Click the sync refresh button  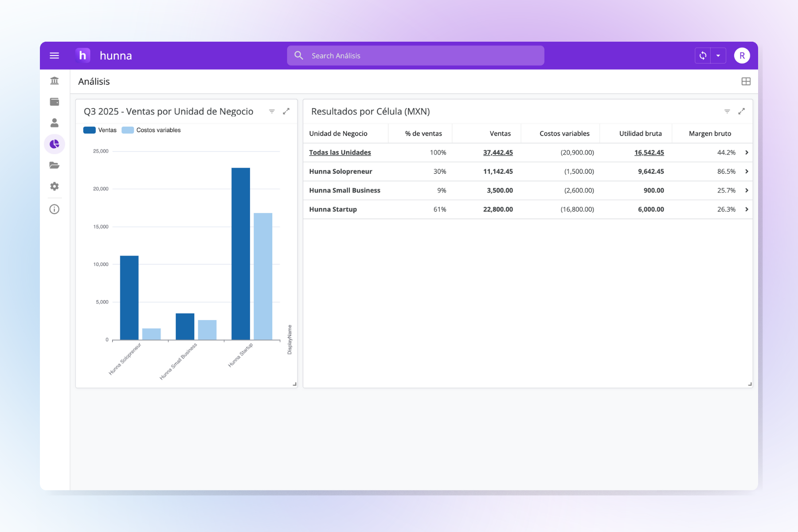[x=703, y=55]
